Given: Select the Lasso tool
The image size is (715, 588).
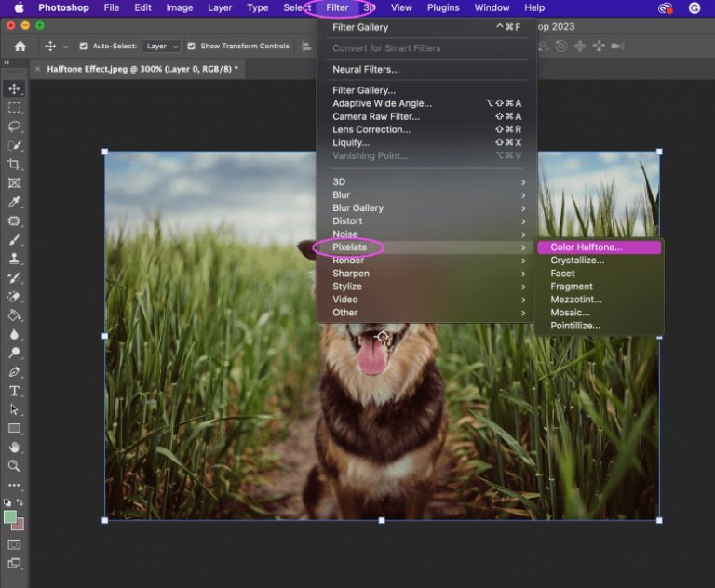Looking at the screenshot, I should pyautogui.click(x=14, y=127).
